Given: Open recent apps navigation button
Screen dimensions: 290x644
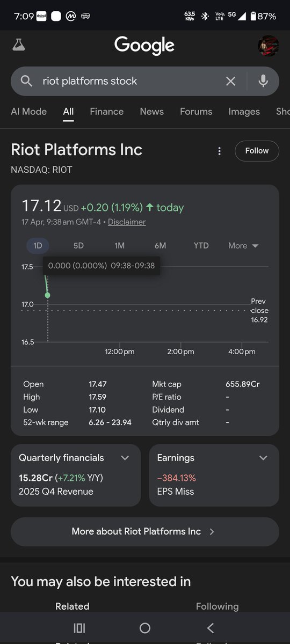Looking at the screenshot, I should 79,628.
